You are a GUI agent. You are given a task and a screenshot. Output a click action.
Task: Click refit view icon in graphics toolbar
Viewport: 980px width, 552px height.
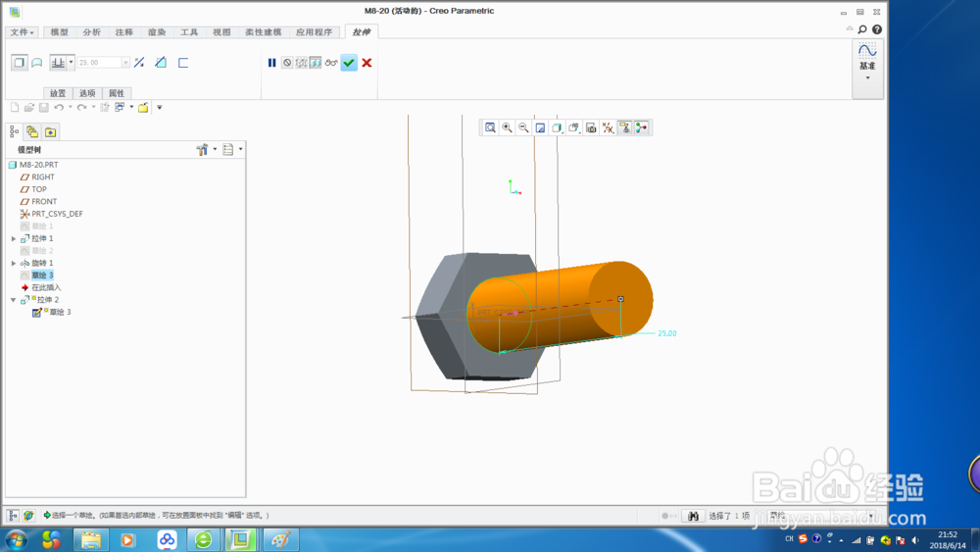pyautogui.click(x=490, y=127)
